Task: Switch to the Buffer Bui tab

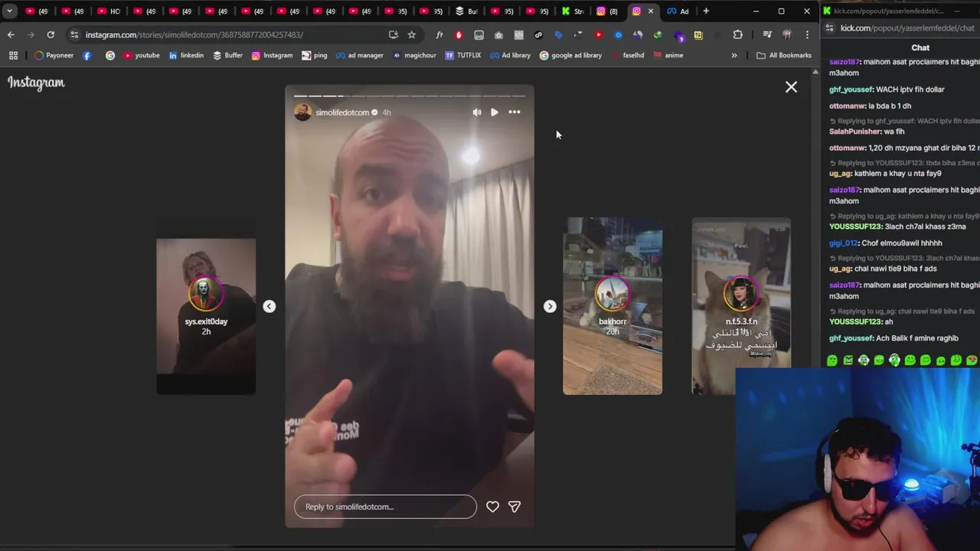Action: [466, 11]
